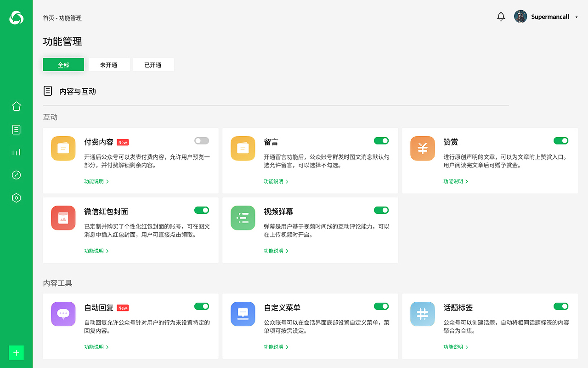Switch to the 未开通 tab
Viewport: 588px width, 368px height.
click(x=109, y=64)
